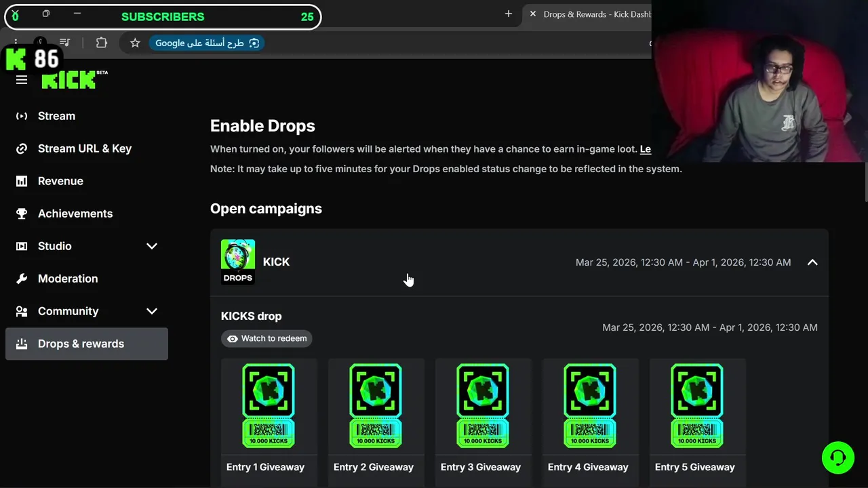The height and width of the screenshot is (488, 868).
Task: Open the browser extensions puzzle icon
Action: (x=102, y=43)
